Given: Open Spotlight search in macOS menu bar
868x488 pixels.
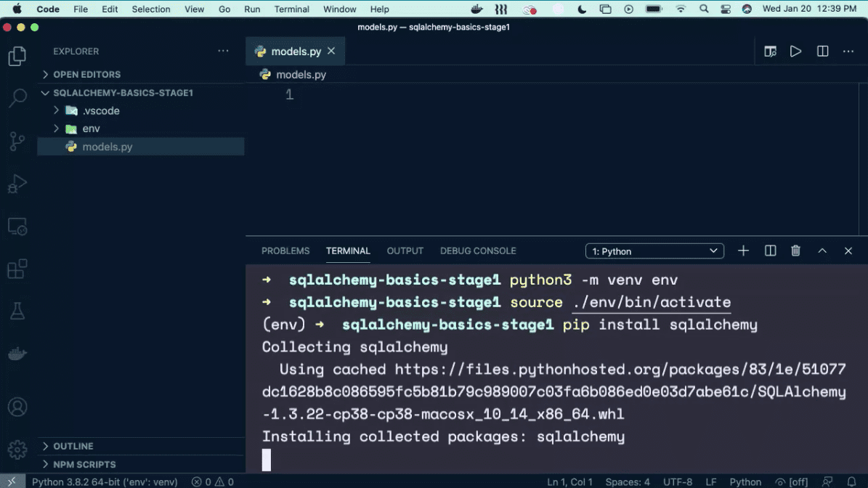Looking at the screenshot, I should click(x=704, y=9).
